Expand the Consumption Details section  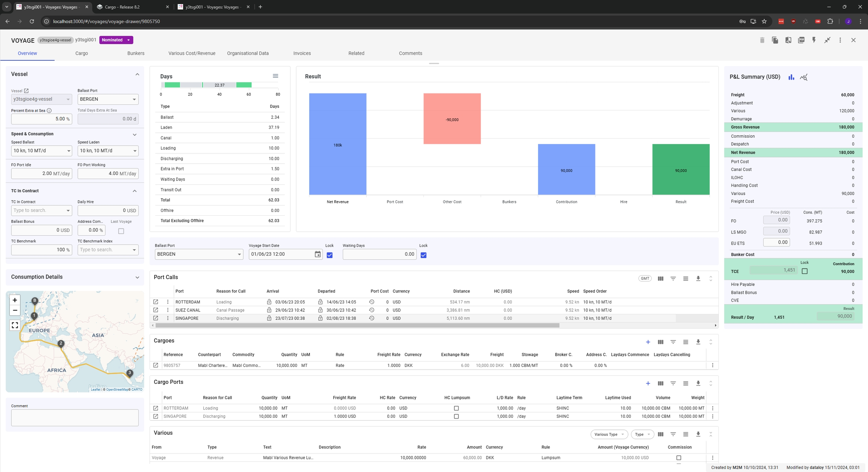point(137,277)
